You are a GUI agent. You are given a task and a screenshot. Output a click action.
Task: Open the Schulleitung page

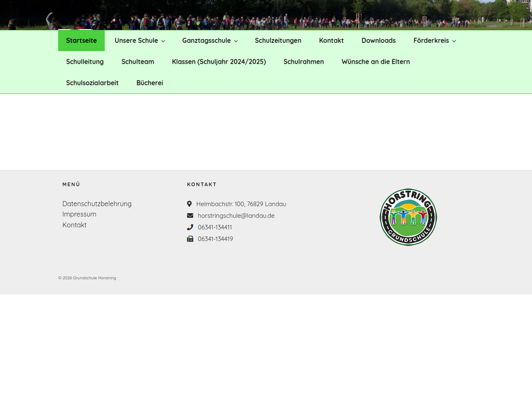pos(85,62)
